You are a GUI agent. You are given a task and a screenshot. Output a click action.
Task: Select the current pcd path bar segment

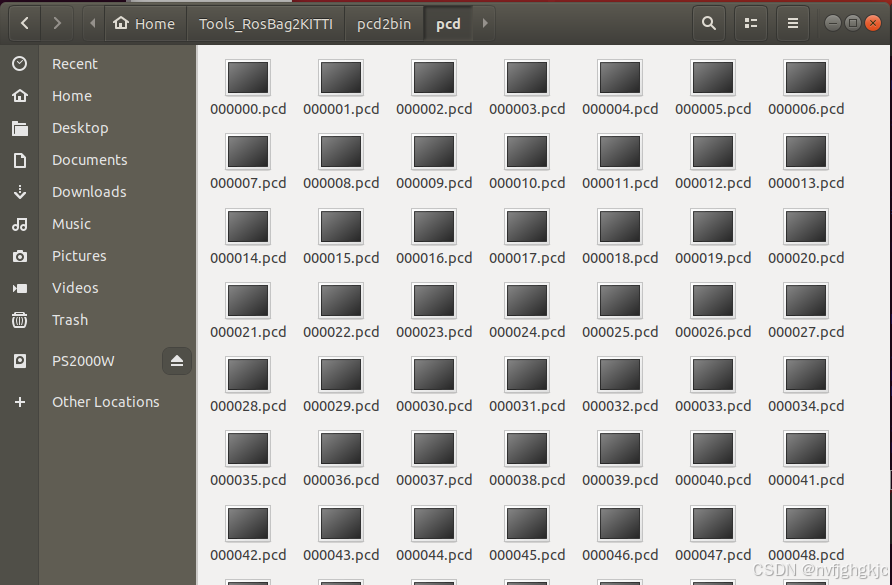(x=448, y=23)
